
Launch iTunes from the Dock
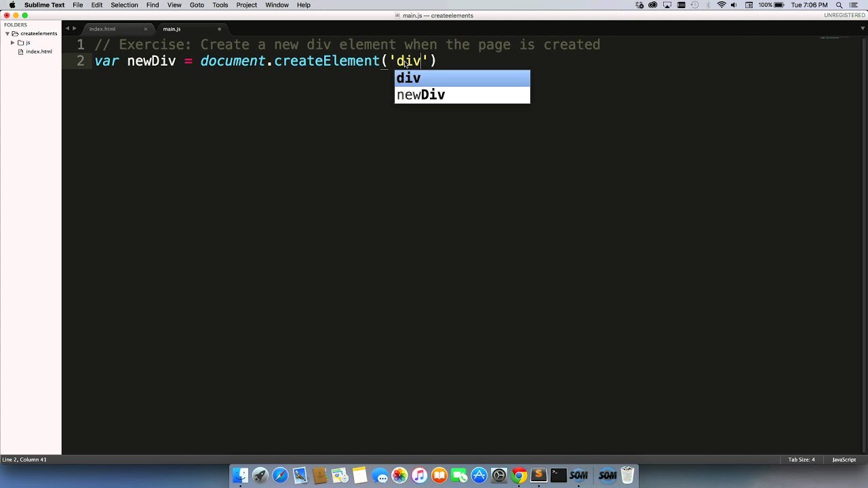pos(419,476)
